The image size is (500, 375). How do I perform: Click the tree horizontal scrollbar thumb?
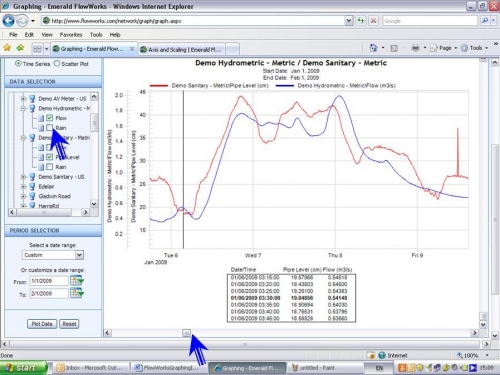tap(44, 212)
